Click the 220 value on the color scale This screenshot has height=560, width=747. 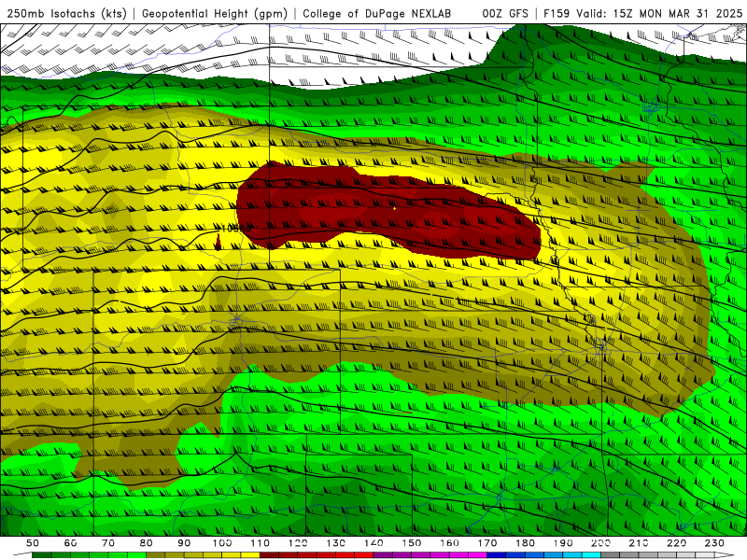676,543
